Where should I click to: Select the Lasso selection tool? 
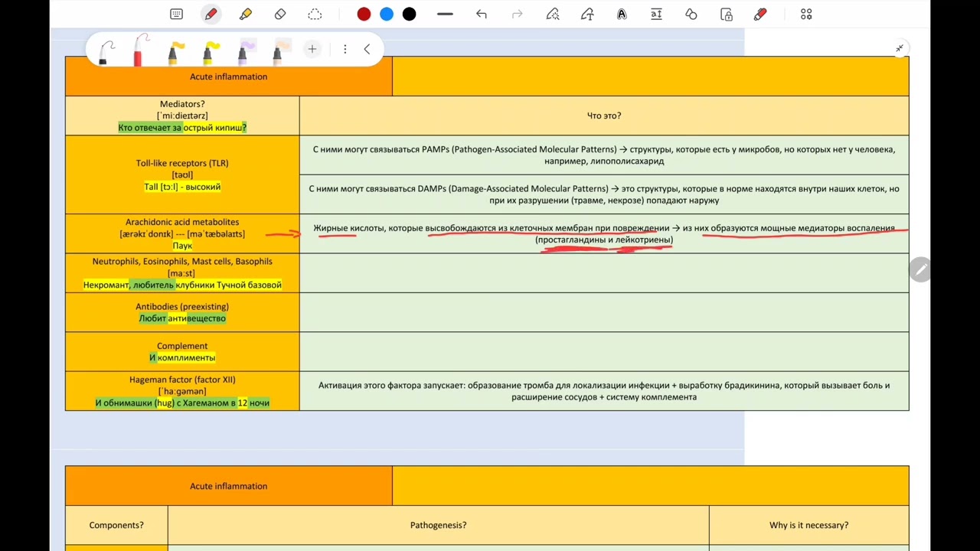click(x=315, y=15)
